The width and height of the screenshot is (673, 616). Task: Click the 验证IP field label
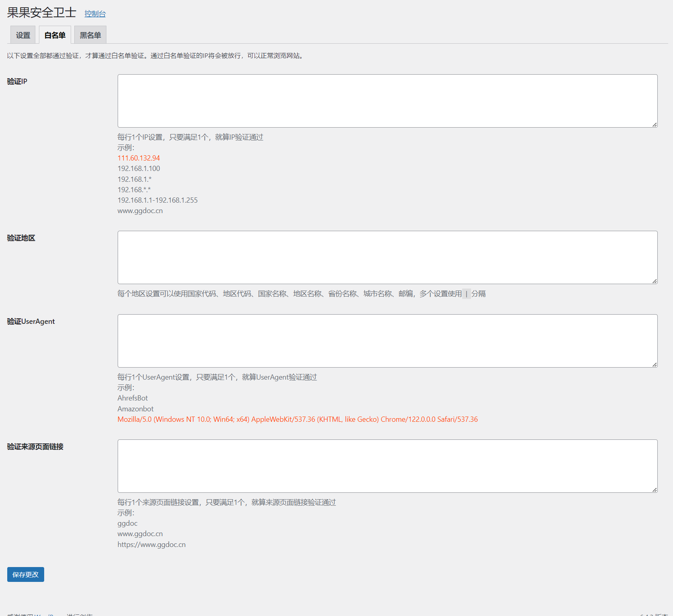[17, 81]
